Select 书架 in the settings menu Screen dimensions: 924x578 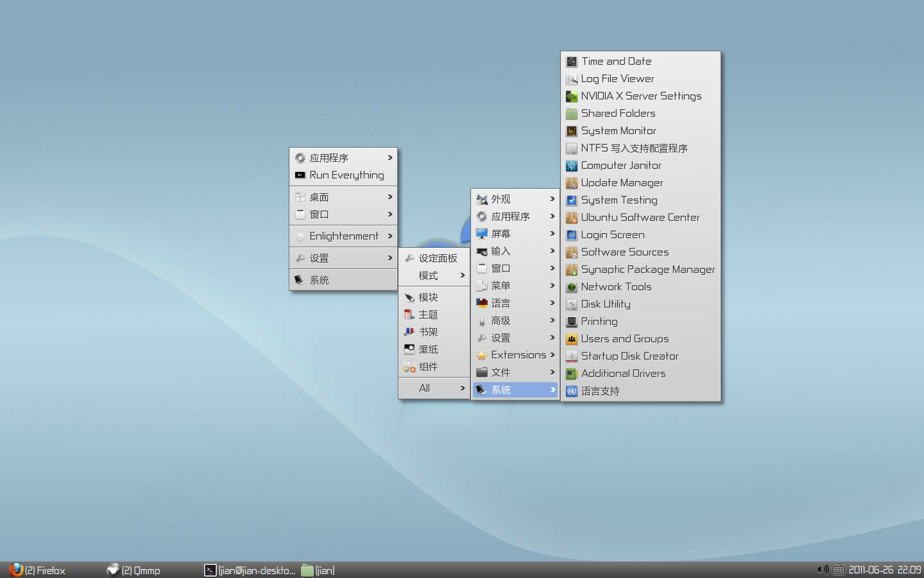434,332
